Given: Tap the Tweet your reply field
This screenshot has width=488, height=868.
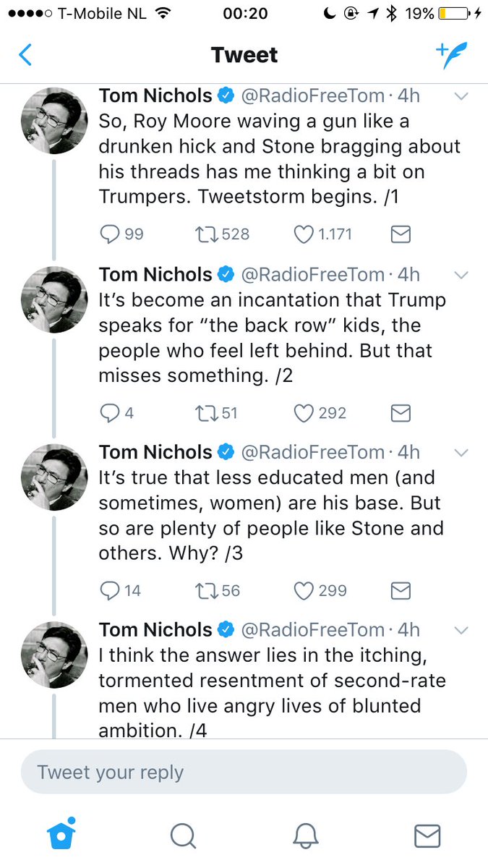Looking at the screenshot, I should [x=244, y=772].
